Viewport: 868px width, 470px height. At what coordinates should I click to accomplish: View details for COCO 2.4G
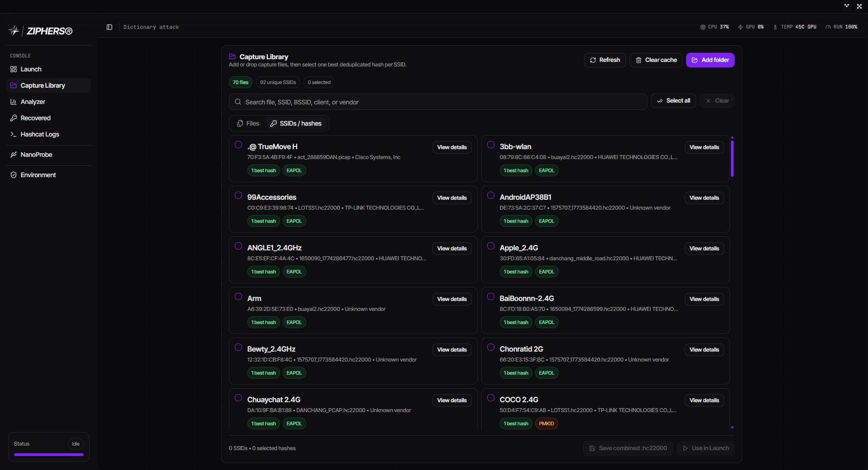click(x=704, y=400)
